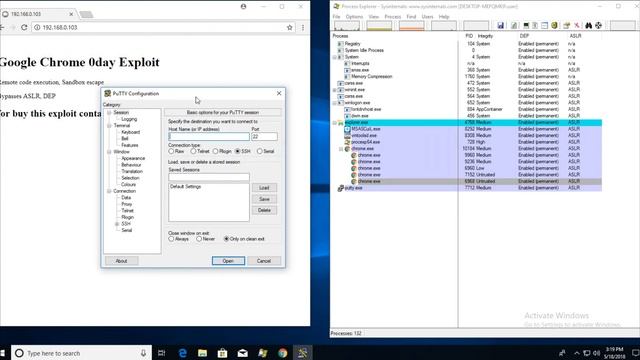Click the Host Name input field
This screenshot has width=640, height=360.
(209, 137)
